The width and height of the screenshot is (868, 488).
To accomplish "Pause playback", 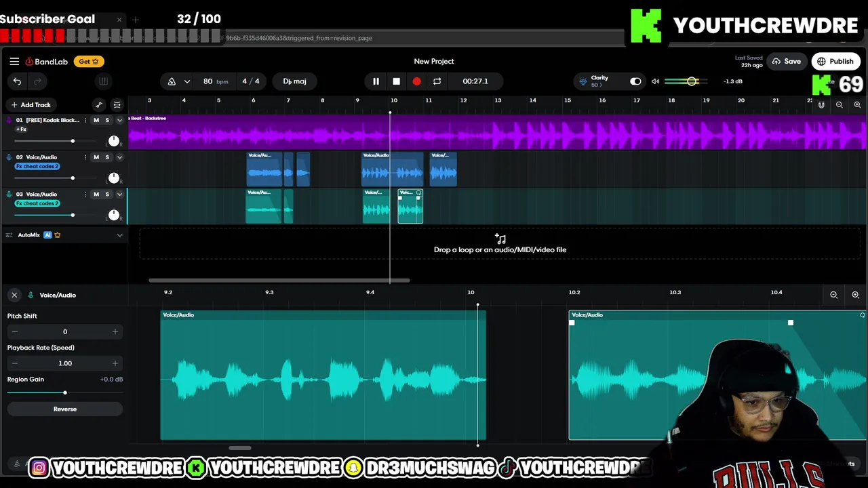I will (x=376, y=81).
